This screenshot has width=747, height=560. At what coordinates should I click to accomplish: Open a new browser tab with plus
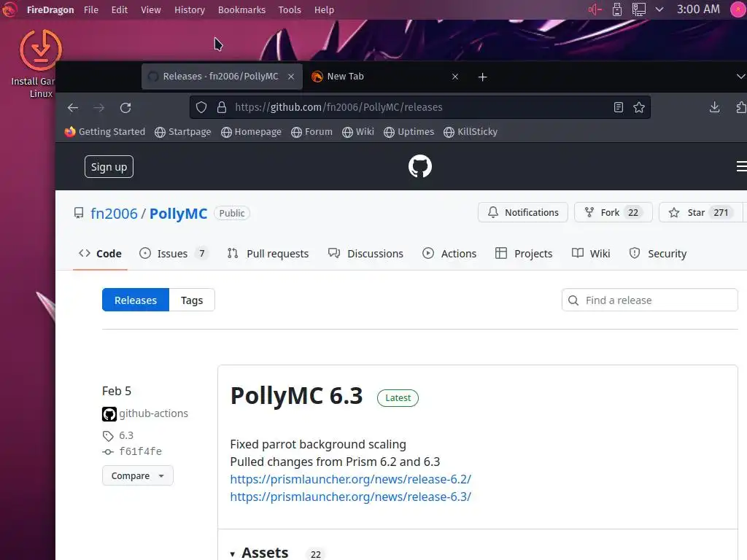(x=483, y=77)
